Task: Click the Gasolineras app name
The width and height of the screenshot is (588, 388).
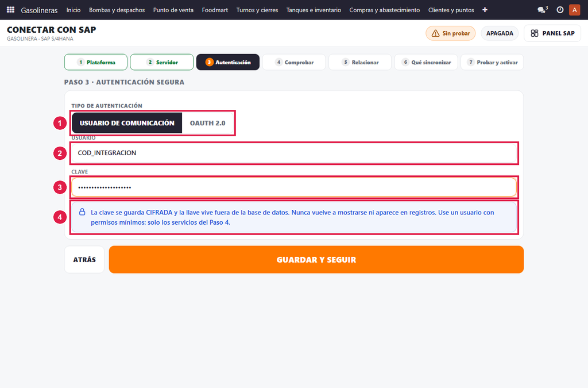Action: pyautogui.click(x=40, y=10)
